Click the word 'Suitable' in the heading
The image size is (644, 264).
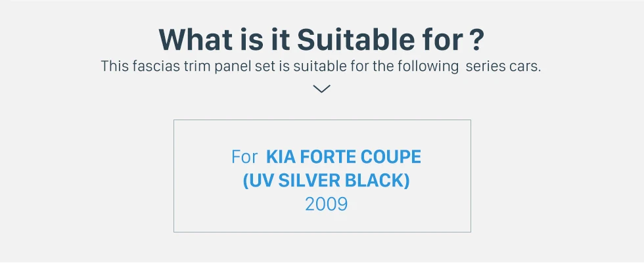(x=354, y=40)
